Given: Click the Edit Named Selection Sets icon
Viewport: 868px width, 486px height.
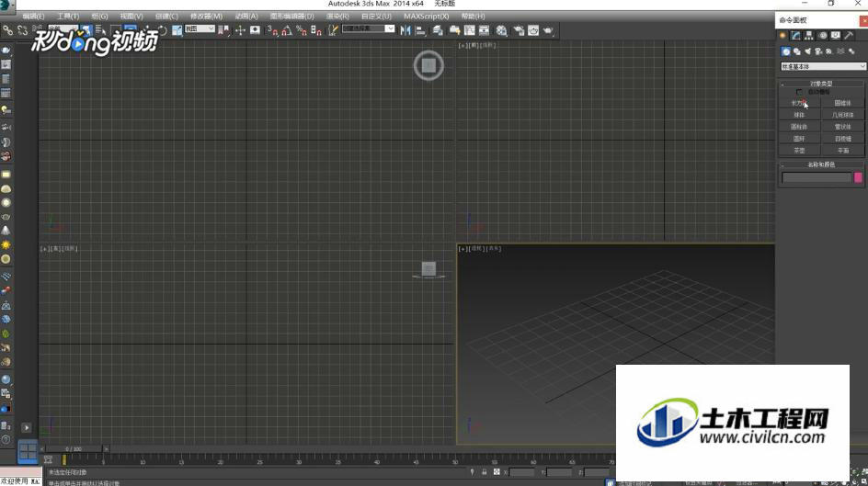Looking at the screenshot, I should (333, 29).
